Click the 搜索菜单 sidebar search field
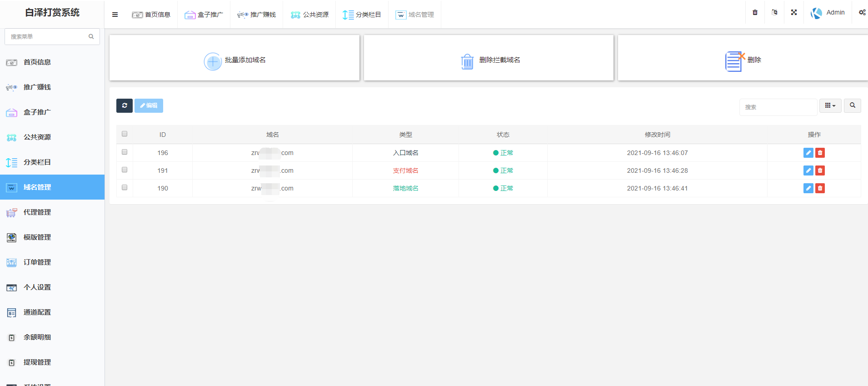868x386 pixels. (48, 36)
